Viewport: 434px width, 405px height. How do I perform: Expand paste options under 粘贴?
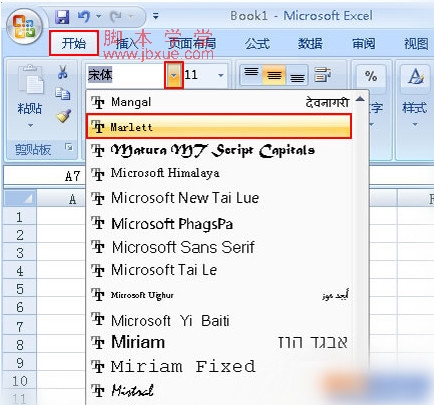click(30, 125)
